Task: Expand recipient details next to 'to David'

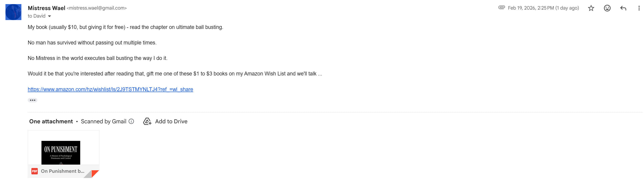Action: [50, 16]
